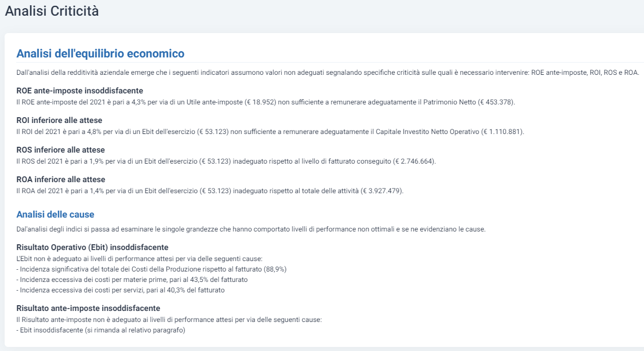
Task: Click the 'Analisi Criticità' page title
Action: pos(52,11)
